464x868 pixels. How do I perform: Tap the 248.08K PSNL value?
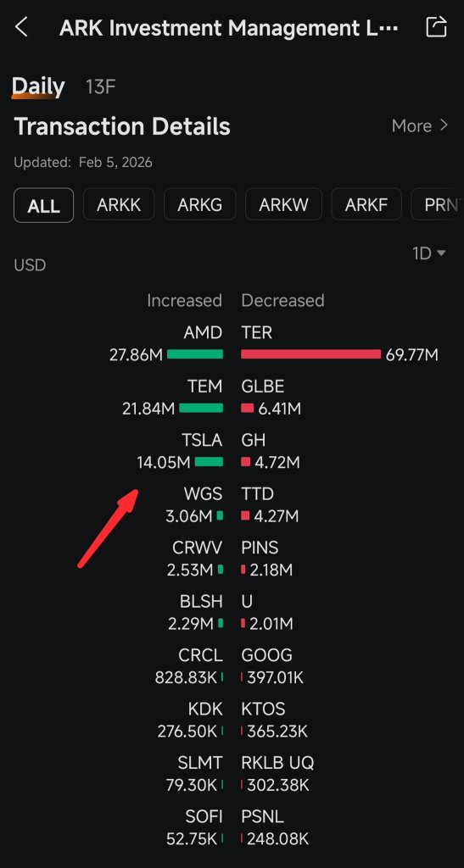278,839
